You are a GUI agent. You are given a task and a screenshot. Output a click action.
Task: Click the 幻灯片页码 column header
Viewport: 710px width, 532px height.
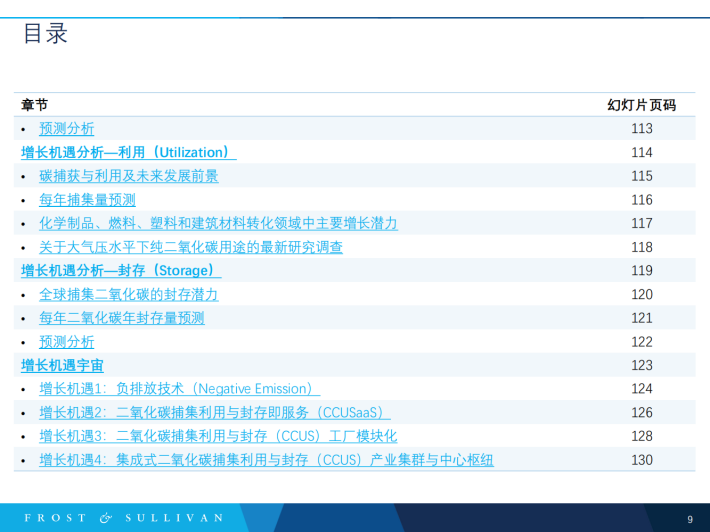tap(642, 105)
